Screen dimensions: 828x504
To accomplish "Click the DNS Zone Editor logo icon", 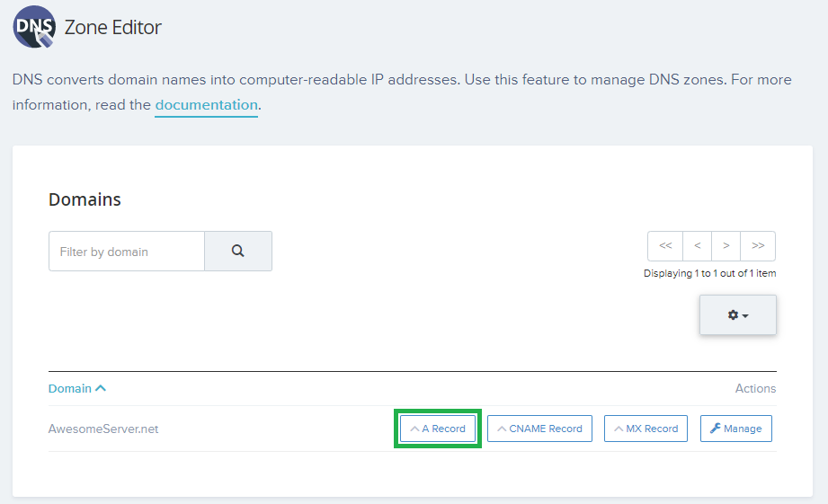I will [x=33, y=27].
